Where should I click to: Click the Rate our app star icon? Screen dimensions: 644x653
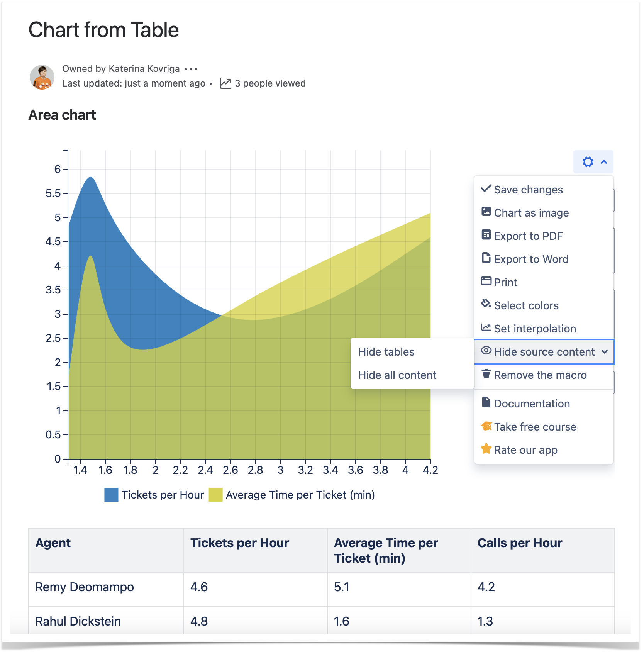[x=486, y=449]
